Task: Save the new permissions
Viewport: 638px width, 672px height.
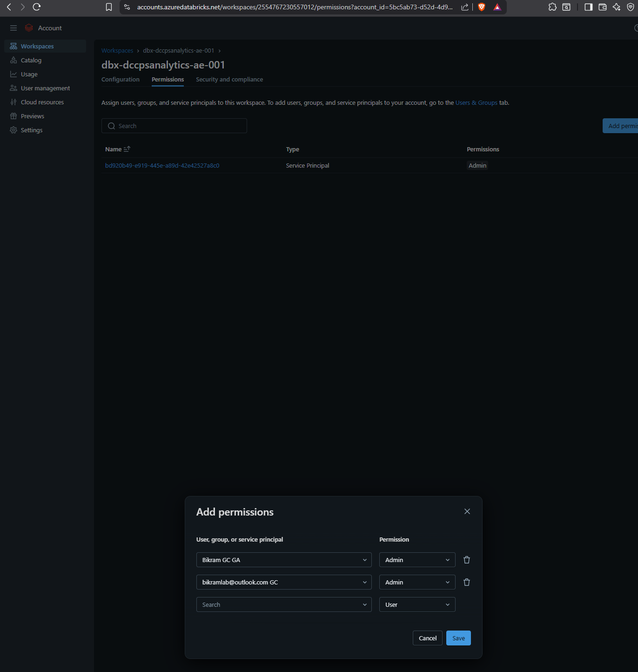Action: [458, 638]
